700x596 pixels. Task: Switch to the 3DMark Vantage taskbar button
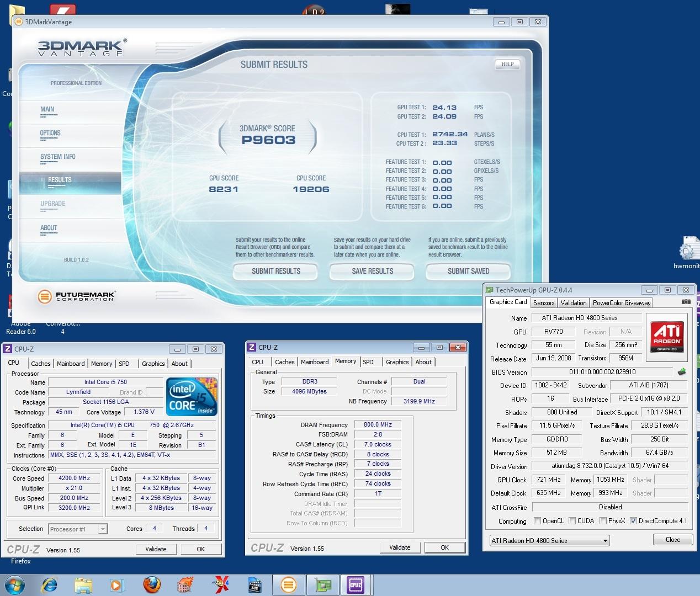pyautogui.click(x=289, y=584)
